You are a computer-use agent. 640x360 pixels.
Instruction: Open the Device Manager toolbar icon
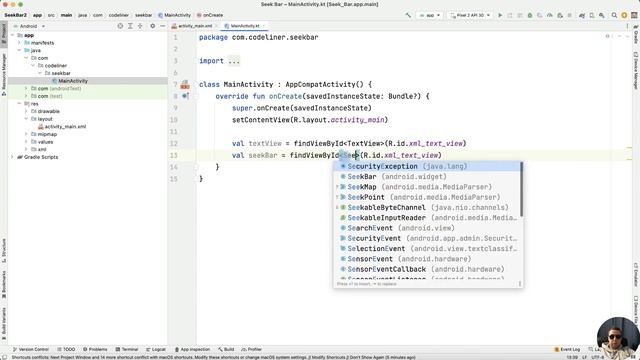point(592,15)
